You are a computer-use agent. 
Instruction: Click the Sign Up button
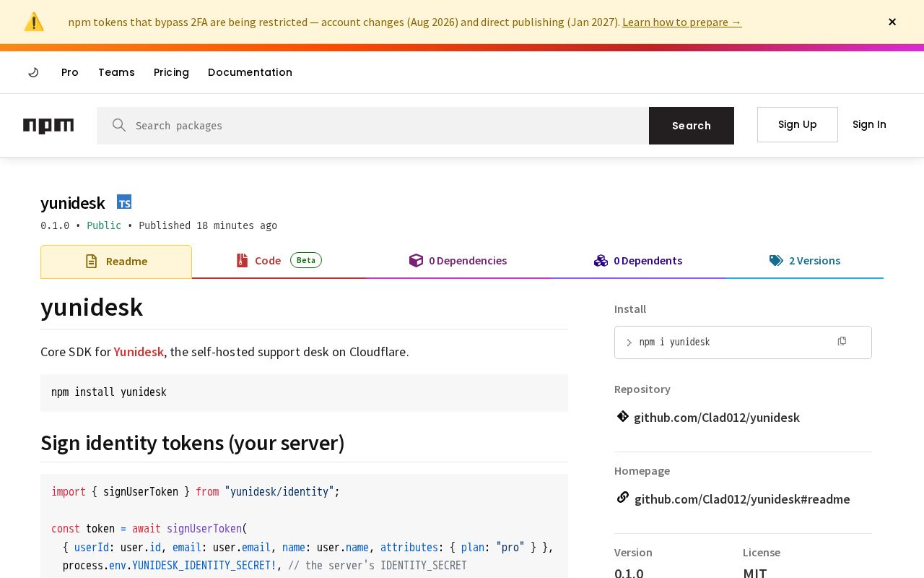click(x=798, y=124)
